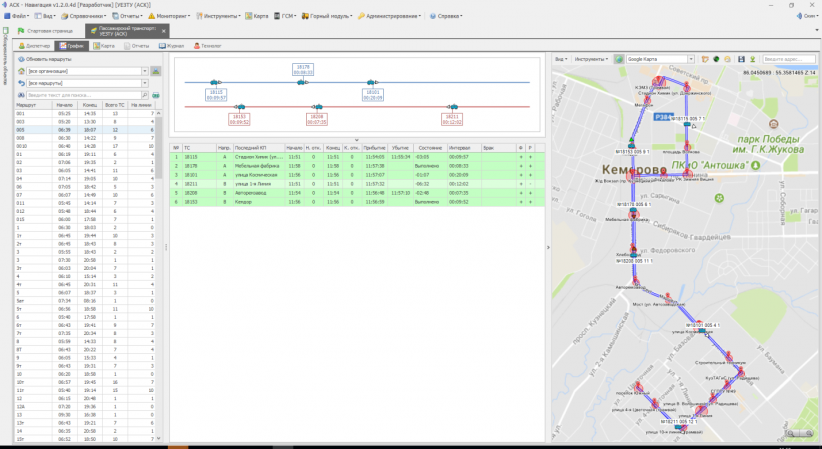
Task: Sort by the Интервал column header
Action: coord(464,148)
